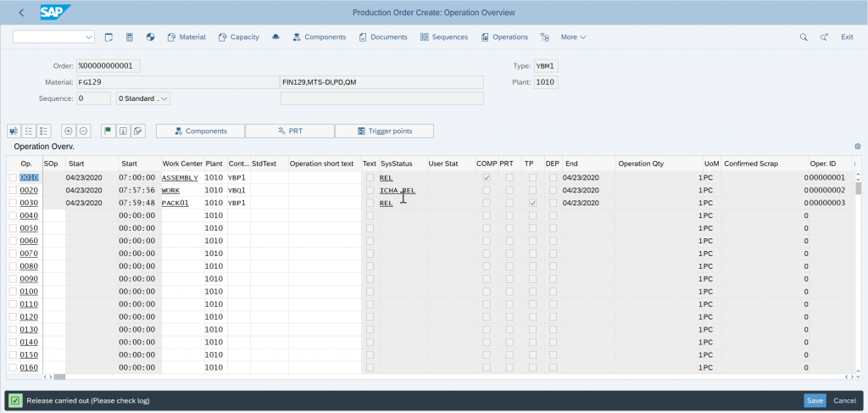Expand the More menu

573,37
